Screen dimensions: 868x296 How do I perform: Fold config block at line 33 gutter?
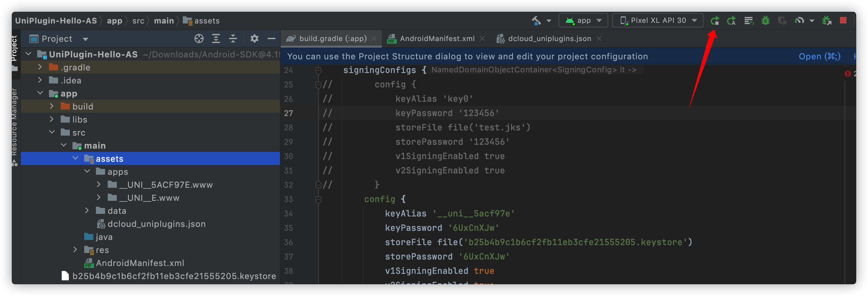[318, 200]
